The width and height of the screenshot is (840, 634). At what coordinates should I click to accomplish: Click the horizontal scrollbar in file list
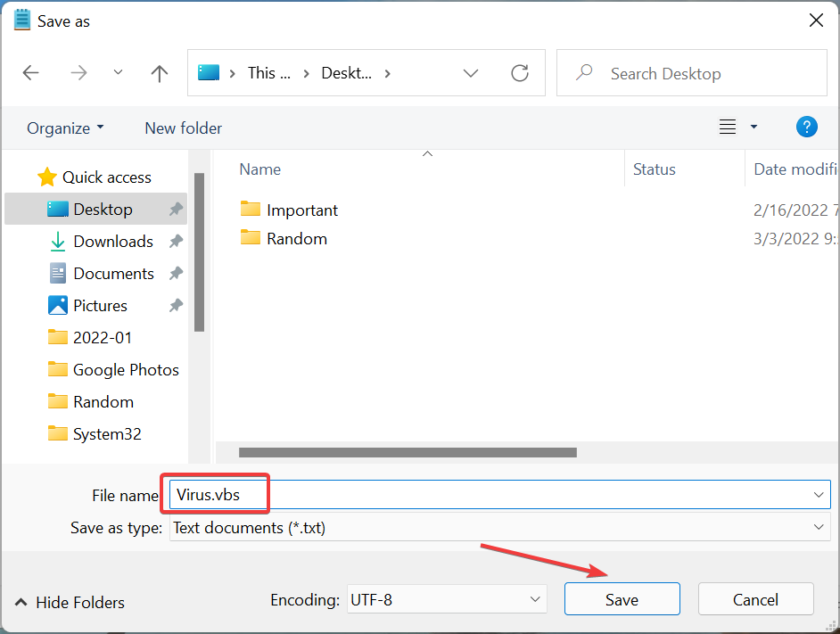408,453
